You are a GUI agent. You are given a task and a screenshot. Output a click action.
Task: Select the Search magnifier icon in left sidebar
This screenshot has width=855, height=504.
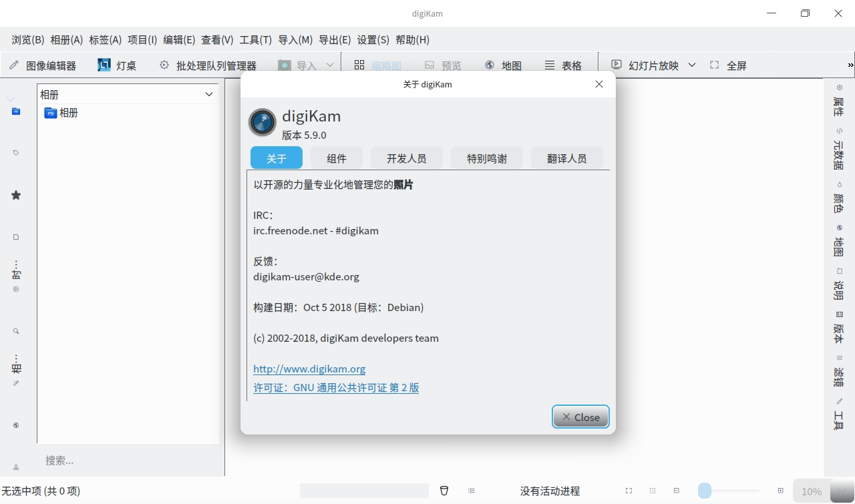[x=16, y=331]
